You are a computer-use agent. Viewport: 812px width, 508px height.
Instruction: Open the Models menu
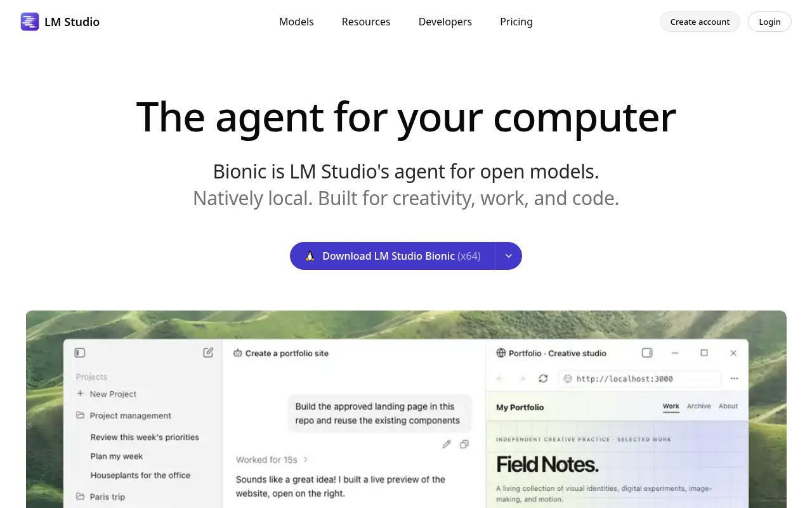point(296,22)
